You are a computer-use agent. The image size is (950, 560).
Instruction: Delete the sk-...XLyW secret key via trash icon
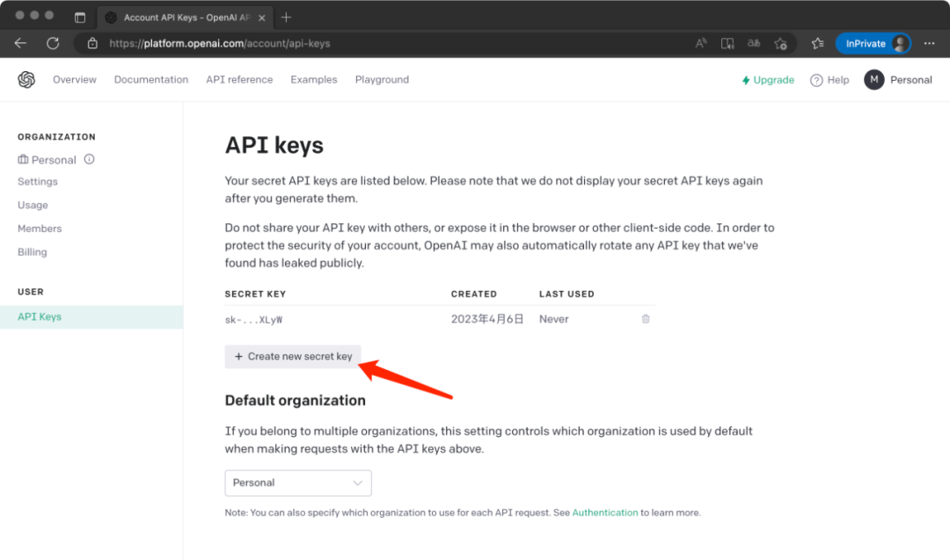click(646, 319)
